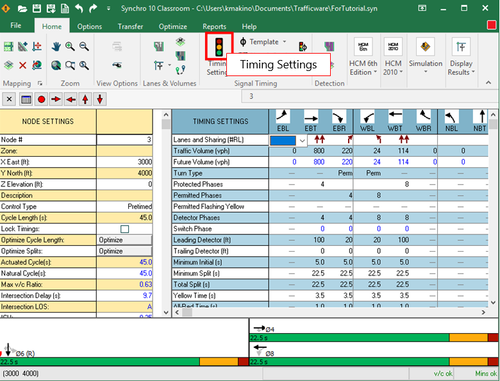The image size is (500, 381).
Task: Switch to the Reports tab
Action: click(214, 26)
